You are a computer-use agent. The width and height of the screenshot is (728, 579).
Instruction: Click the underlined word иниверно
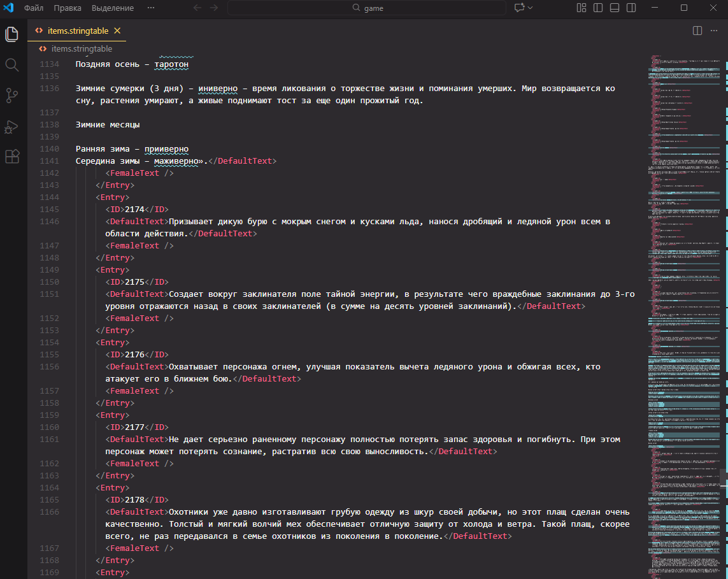click(x=218, y=89)
